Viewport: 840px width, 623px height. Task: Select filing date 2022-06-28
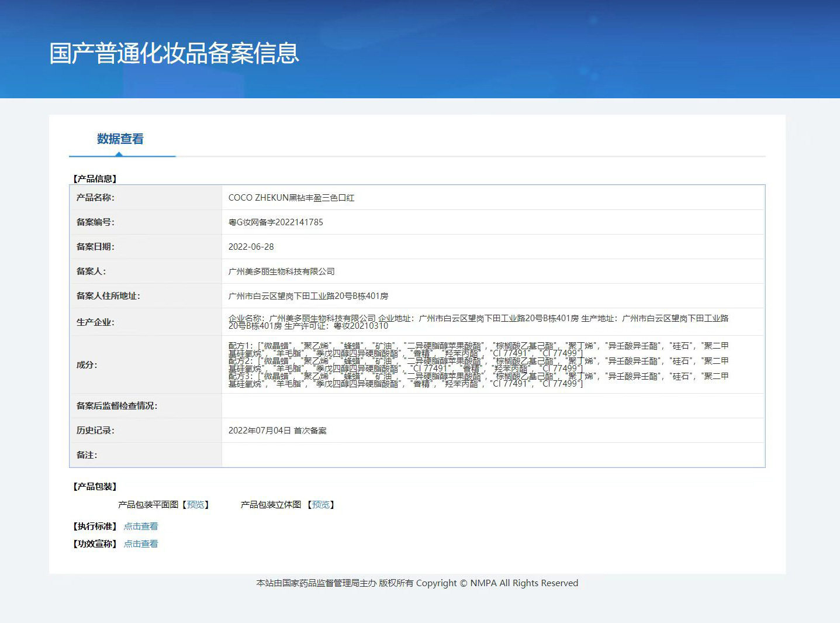click(251, 247)
